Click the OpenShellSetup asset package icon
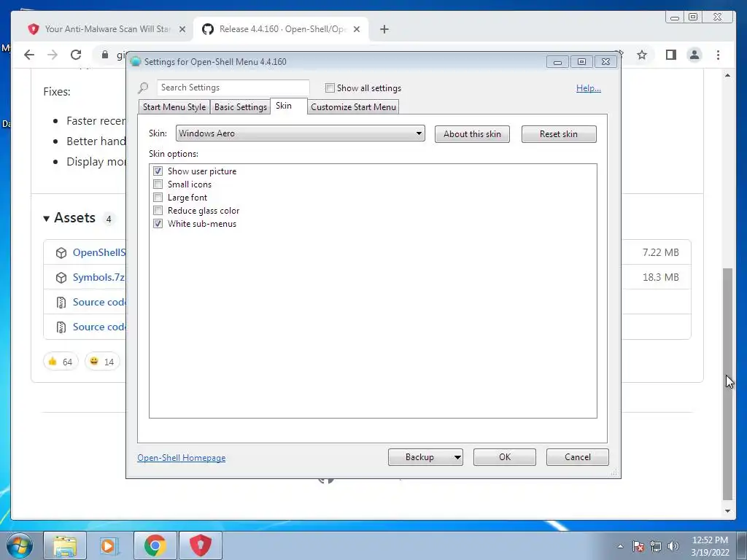 point(61,253)
